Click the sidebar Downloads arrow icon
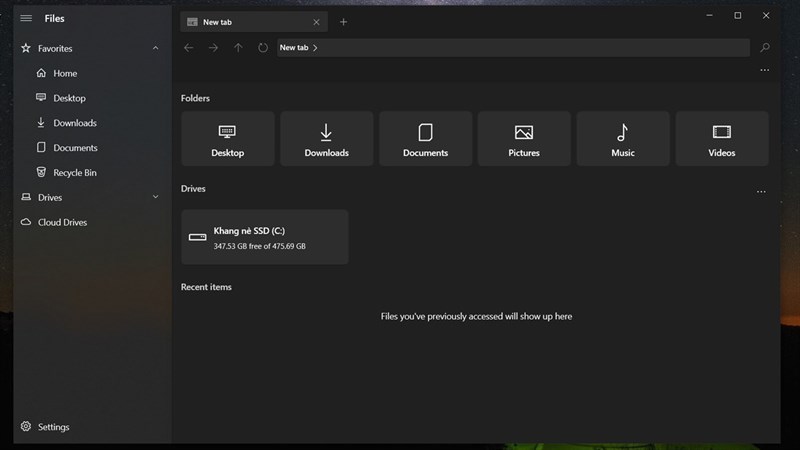Screen dimensions: 800x450 tap(41, 122)
